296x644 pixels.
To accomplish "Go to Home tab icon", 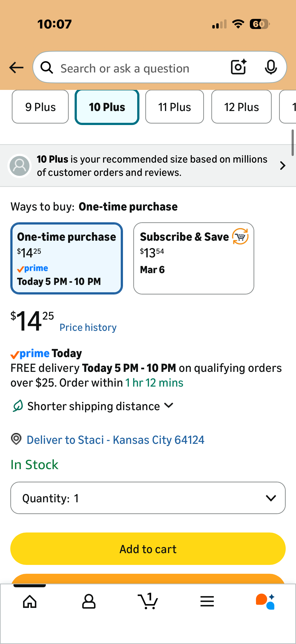I will click(30, 601).
